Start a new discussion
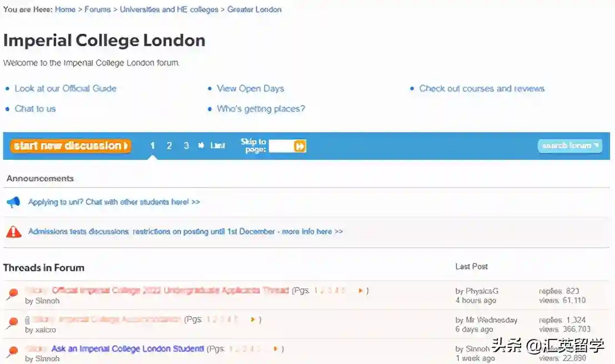 (x=70, y=146)
